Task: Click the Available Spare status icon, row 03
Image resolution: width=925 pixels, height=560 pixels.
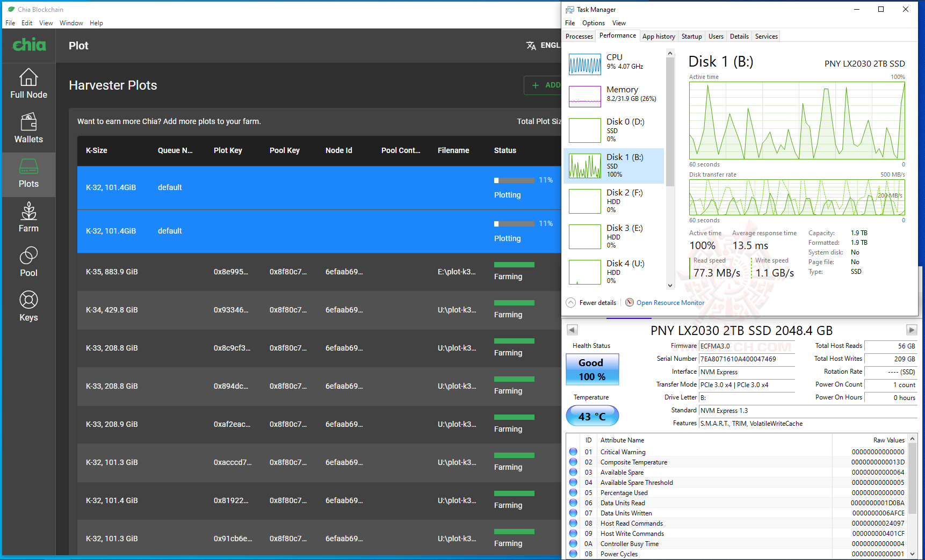Action: click(573, 472)
